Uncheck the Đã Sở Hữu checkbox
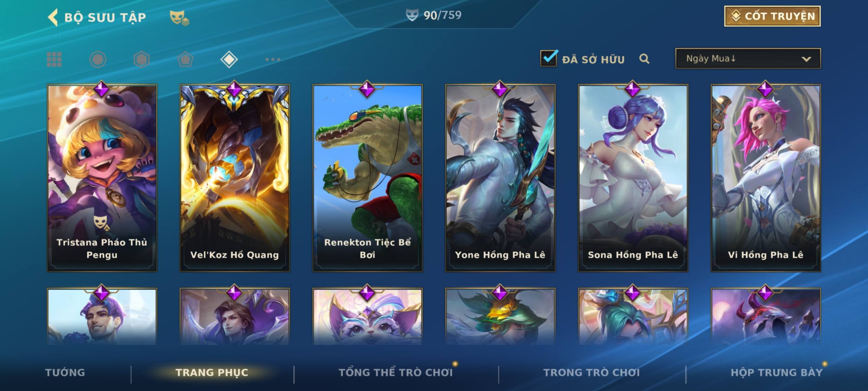This screenshot has height=391, width=868. coord(549,58)
